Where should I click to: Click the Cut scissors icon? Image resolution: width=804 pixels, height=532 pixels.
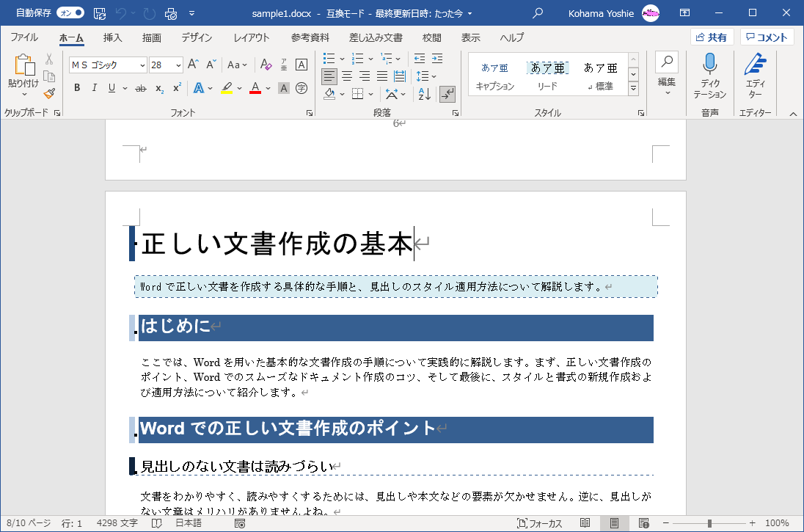[x=49, y=59]
